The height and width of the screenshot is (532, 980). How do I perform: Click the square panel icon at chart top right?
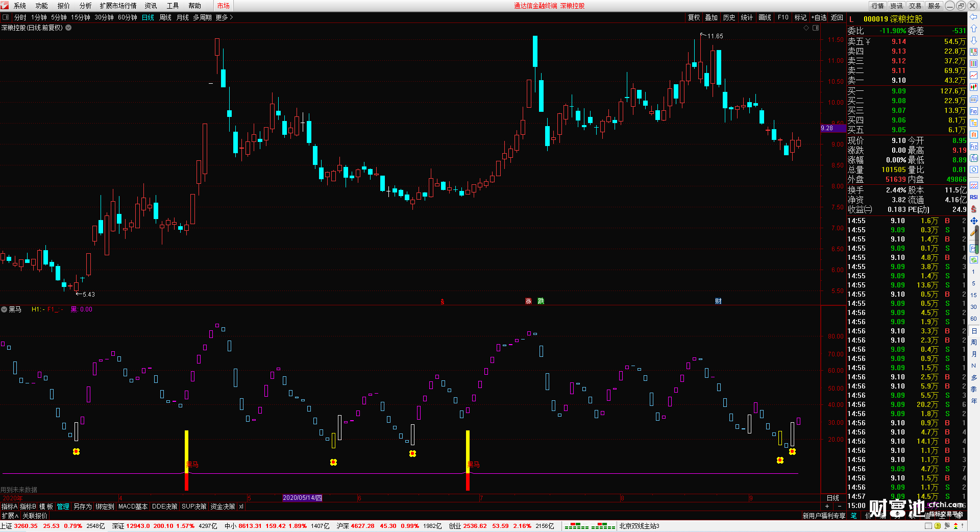816,28
